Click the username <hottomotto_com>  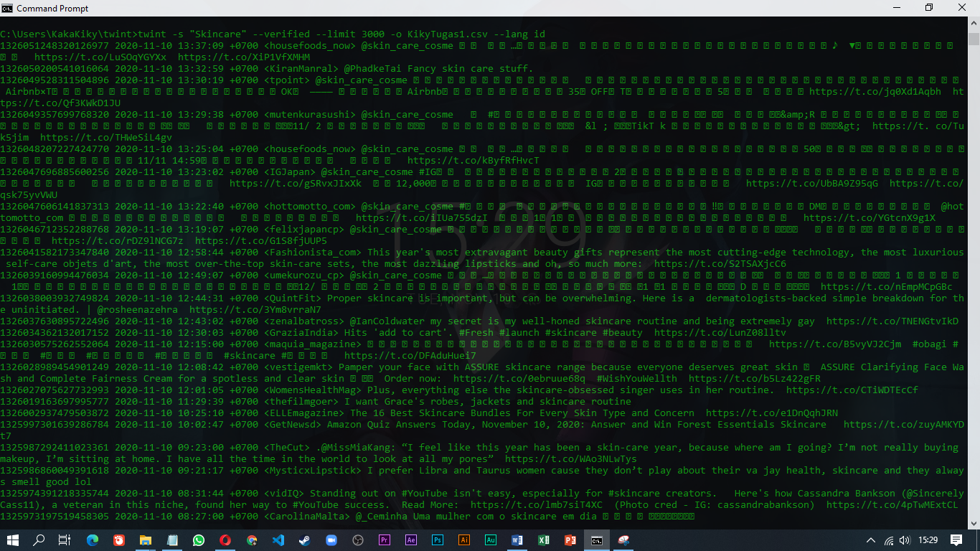coord(310,207)
